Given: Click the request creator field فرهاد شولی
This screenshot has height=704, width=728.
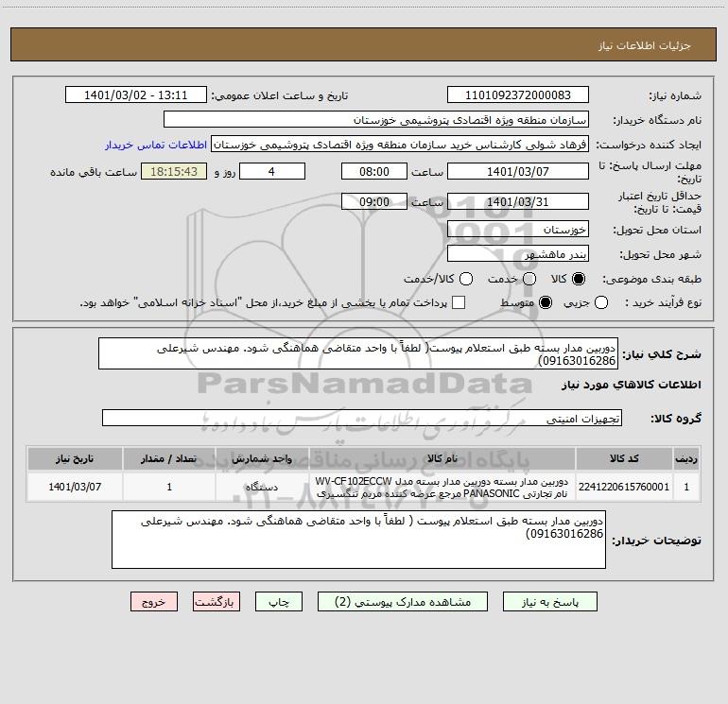Looking at the screenshot, I should 400,145.
